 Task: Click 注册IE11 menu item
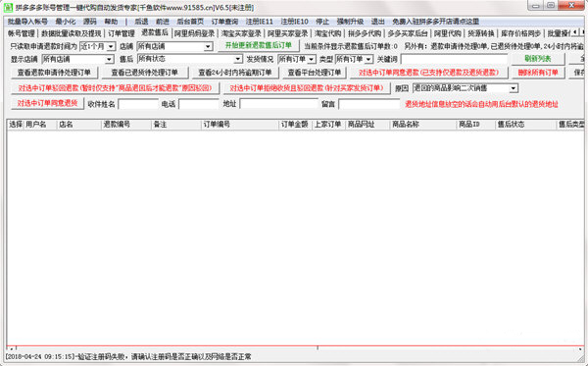pyautogui.click(x=260, y=22)
